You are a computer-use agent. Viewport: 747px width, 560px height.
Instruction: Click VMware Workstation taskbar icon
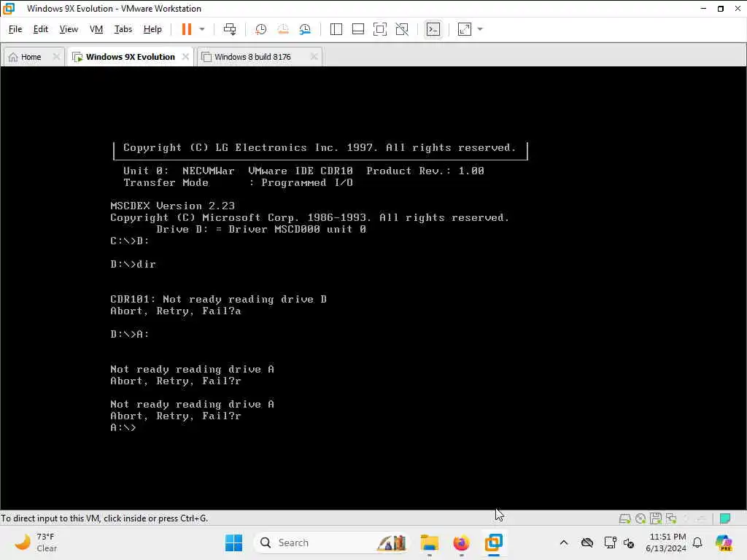click(x=494, y=542)
